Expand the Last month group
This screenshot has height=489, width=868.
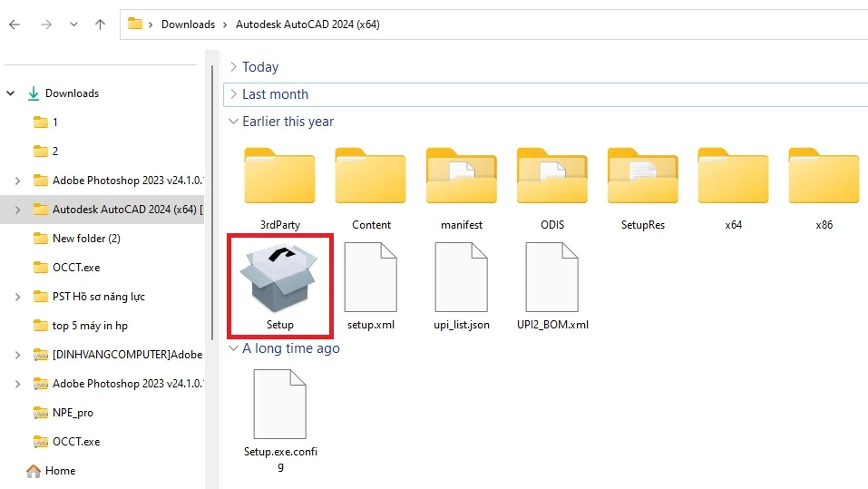point(234,94)
